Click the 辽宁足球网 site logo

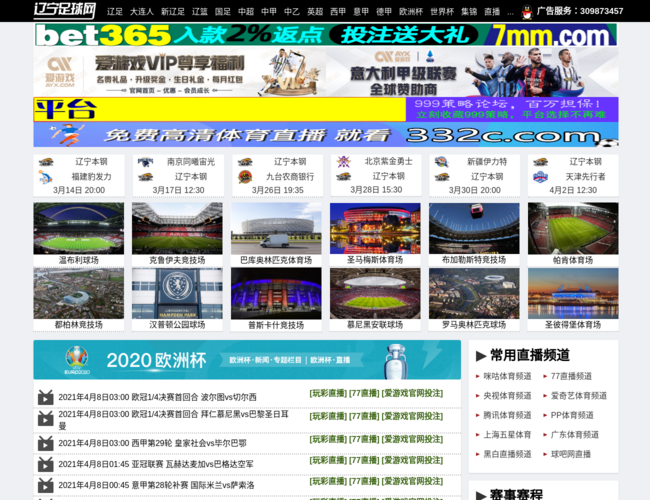(65, 11)
